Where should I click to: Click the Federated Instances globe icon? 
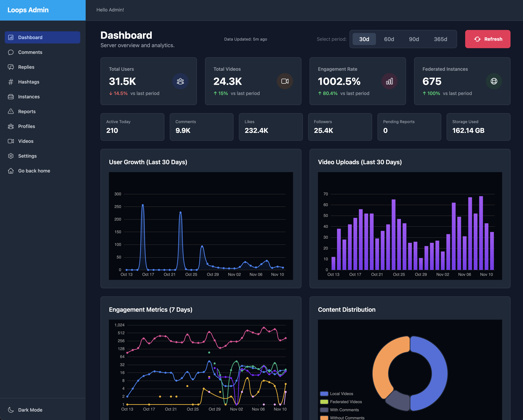click(x=494, y=81)
